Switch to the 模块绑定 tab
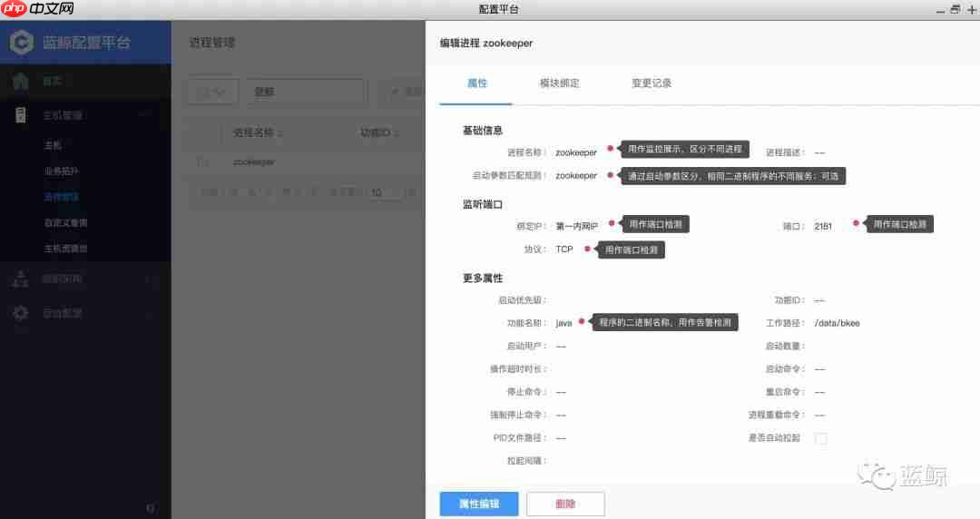The height and width of the screenshot is (519, 980). (x=559, y=83)
